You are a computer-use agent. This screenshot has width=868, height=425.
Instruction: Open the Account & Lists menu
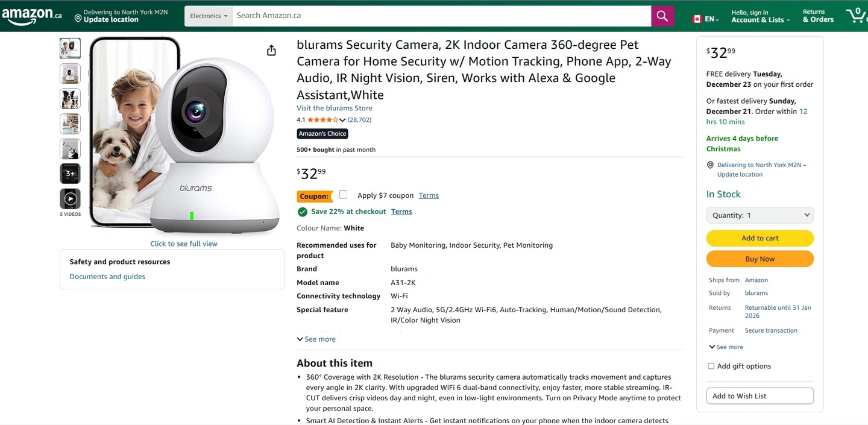point(760,16)
